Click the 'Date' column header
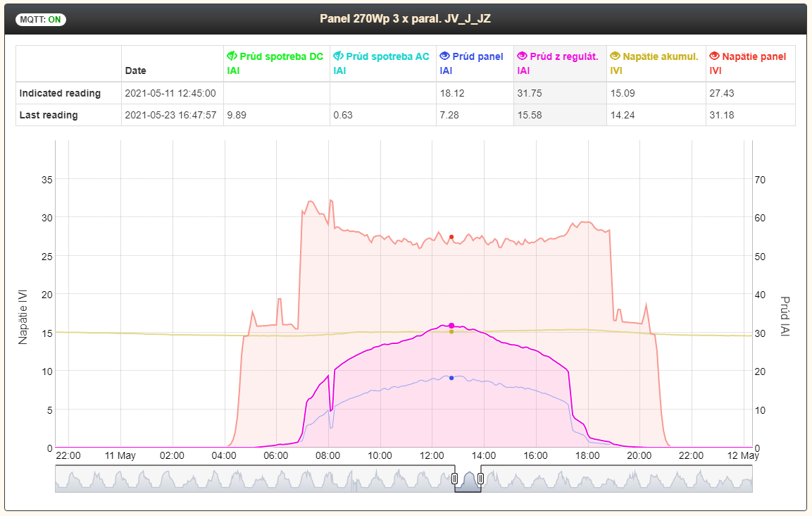Viewport: 812px width, 516px height. 136,70
